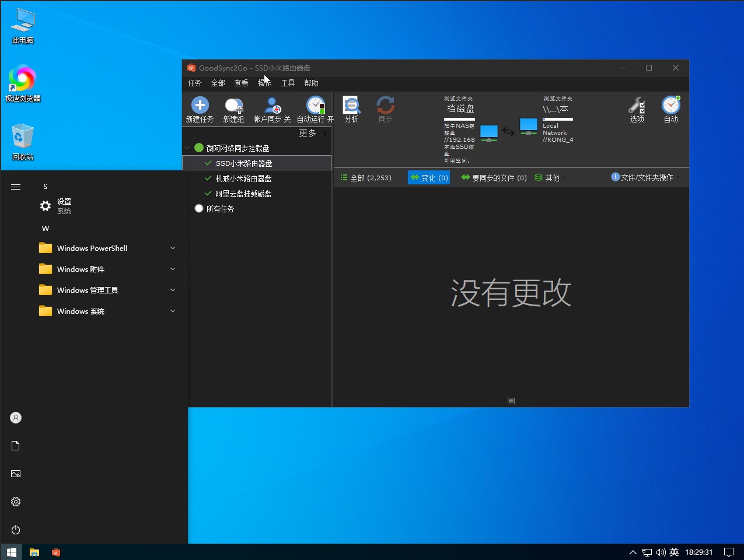Open Pictures icon in Start sidebar
The image size is (744, 560).
click(x=16, y=474)
